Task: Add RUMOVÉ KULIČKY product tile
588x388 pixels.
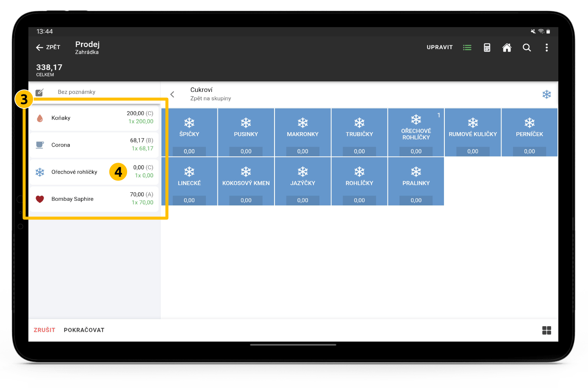Action: point(473,133)
